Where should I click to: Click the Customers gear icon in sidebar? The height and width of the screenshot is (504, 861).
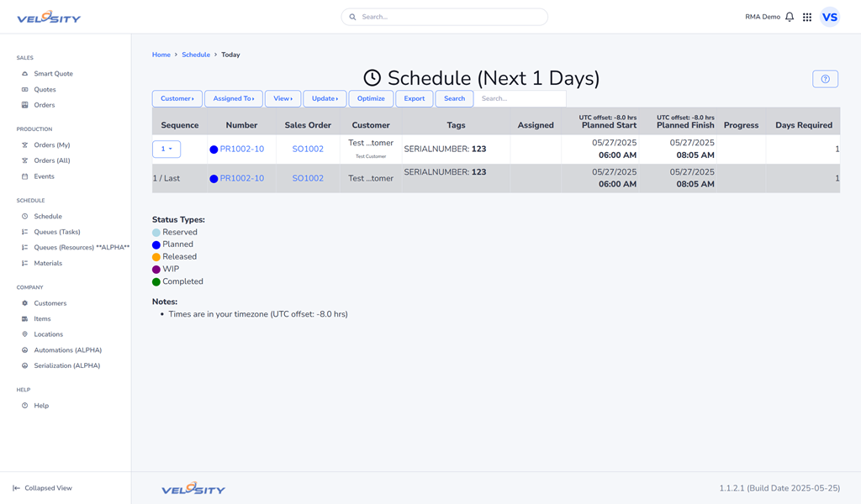tap(24, 303)
